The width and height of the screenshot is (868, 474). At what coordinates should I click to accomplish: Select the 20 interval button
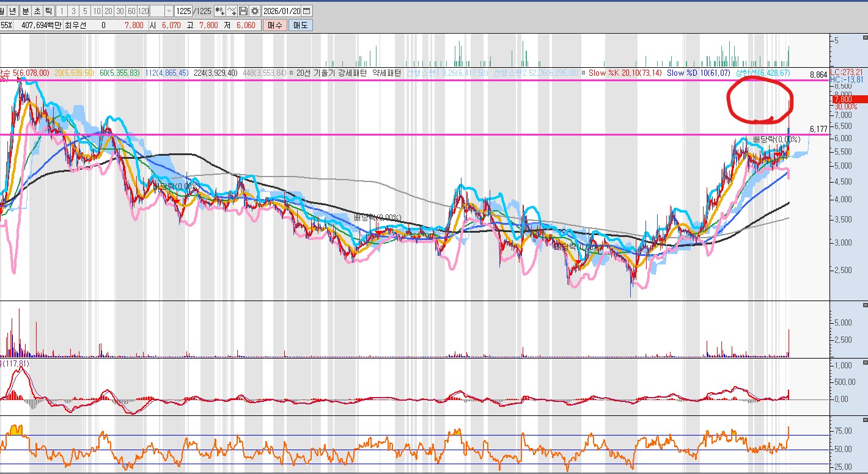108,11
